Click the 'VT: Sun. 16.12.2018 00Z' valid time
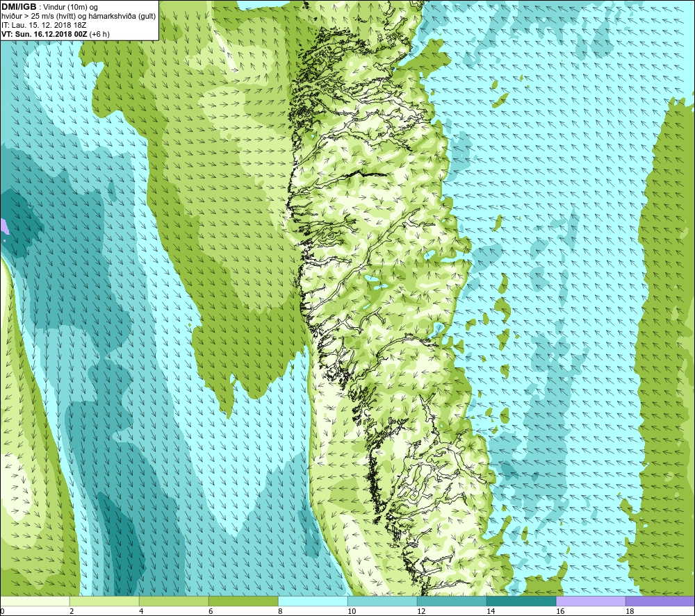This screenshot has height=616, width=695. point(44,34)
